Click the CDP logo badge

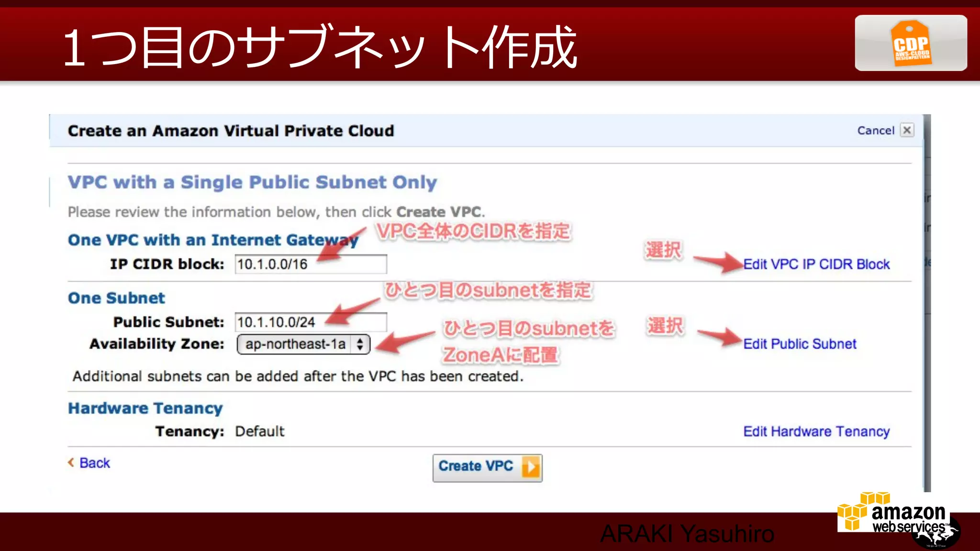911,43
